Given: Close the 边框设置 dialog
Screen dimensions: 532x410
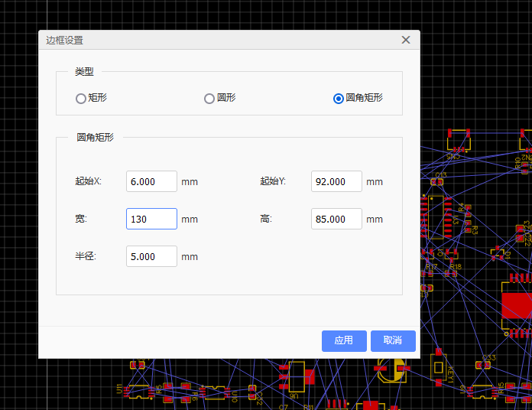Looking at the screenshot, I should click(x=406, y=40).
